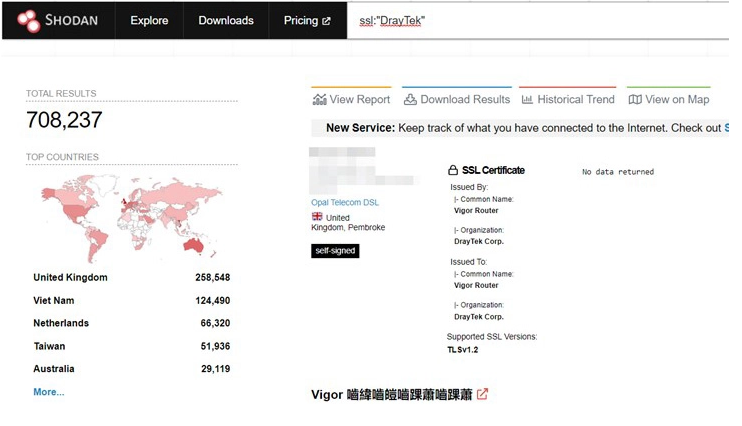Viewport: 742px width, 426px height.
Task: Click the external link icon beside Vigor title
Action: coord(482,394)
